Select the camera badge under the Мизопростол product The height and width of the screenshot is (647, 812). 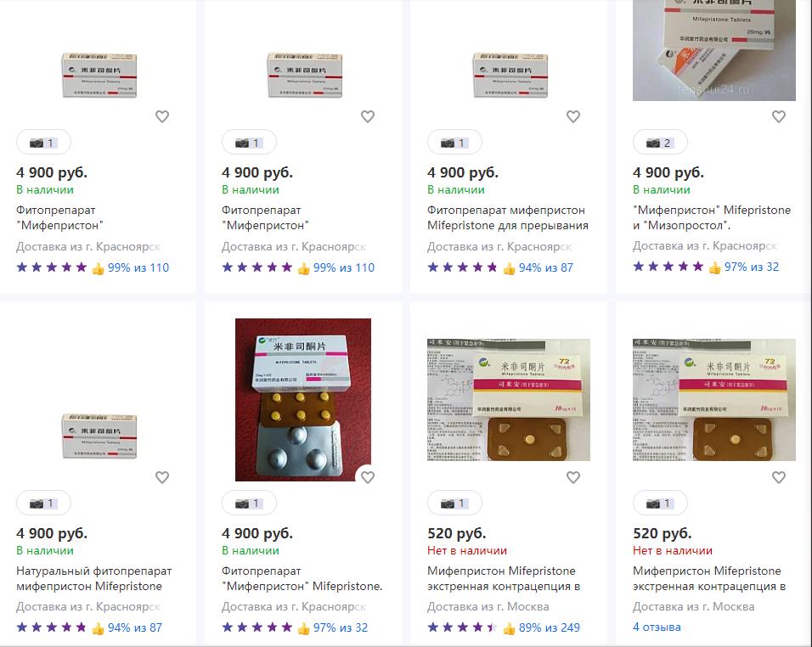tap(660, 142)
